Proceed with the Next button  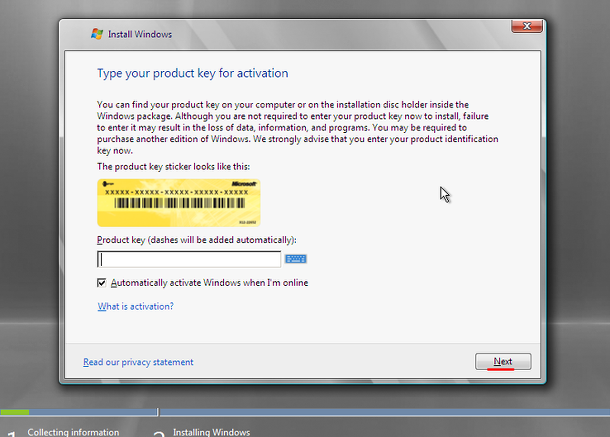pos(503,362)
